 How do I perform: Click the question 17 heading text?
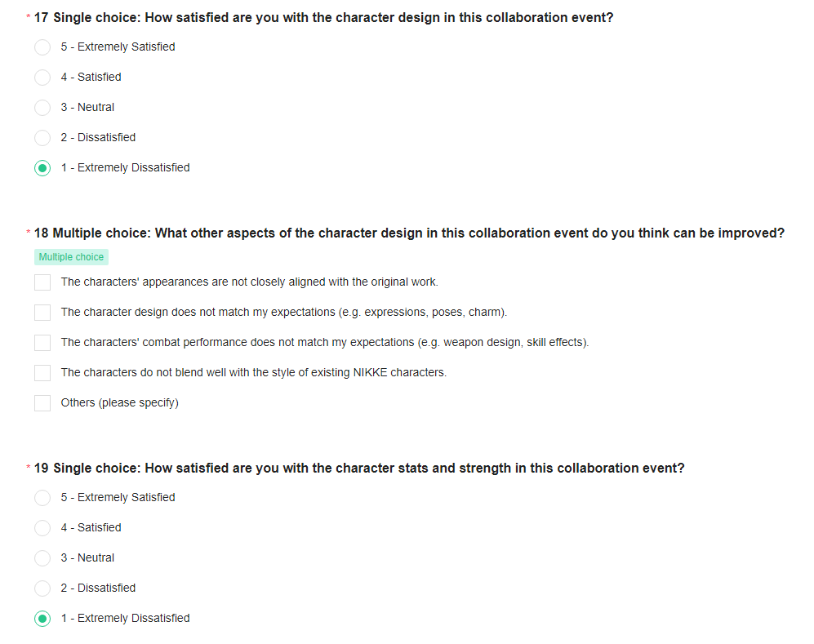(323, 18)
